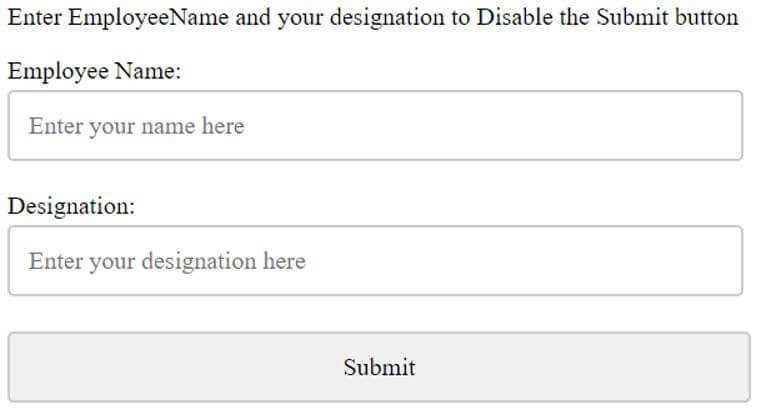Click the word "designation" in the instruction line

tap(392, 19)
